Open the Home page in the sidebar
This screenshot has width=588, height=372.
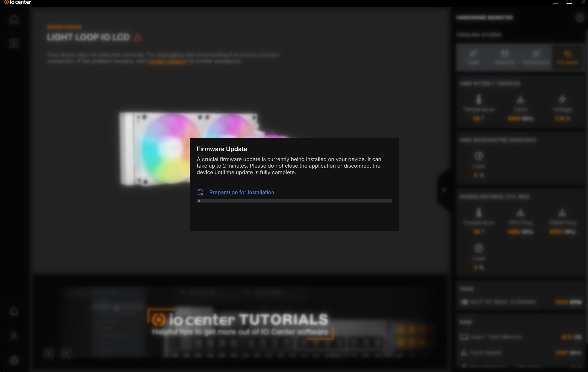(x=14, y=20)
